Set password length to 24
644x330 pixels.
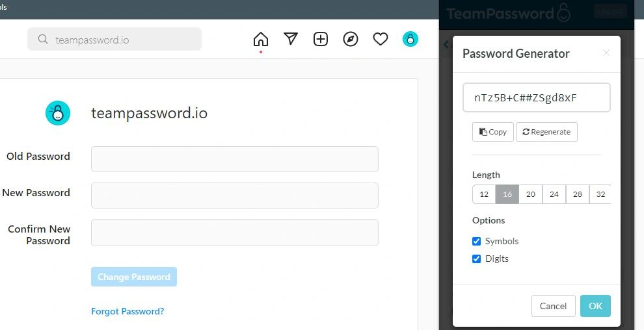[x=554, y=194]
